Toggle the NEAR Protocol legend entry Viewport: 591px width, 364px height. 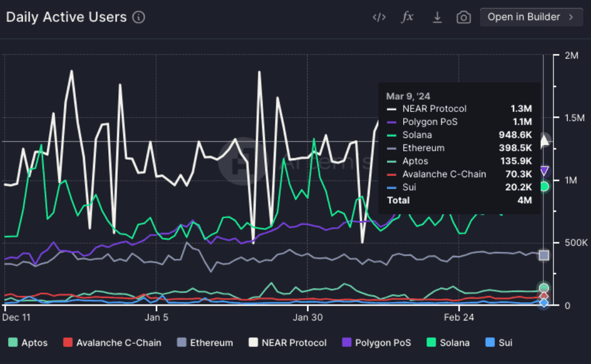tap(288, 343)
